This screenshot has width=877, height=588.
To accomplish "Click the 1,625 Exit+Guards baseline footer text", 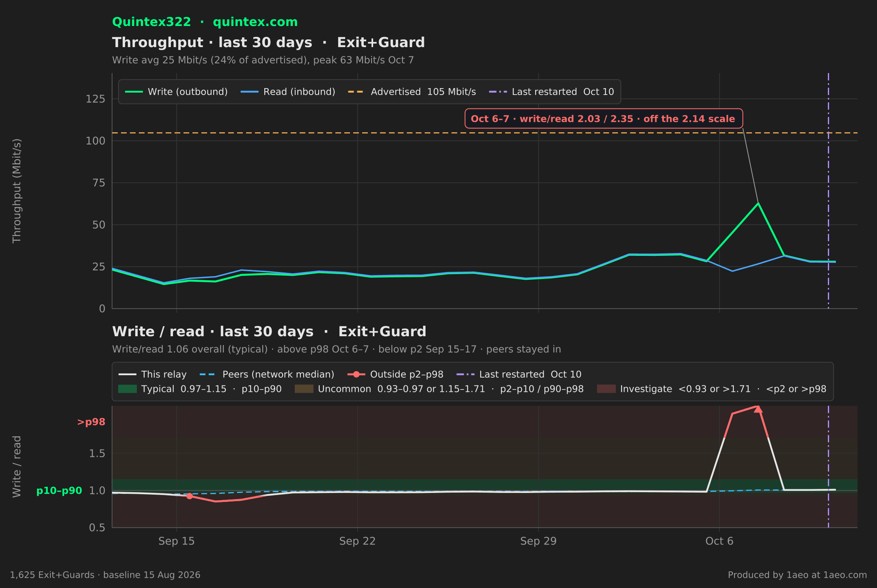I will [105, 575].
